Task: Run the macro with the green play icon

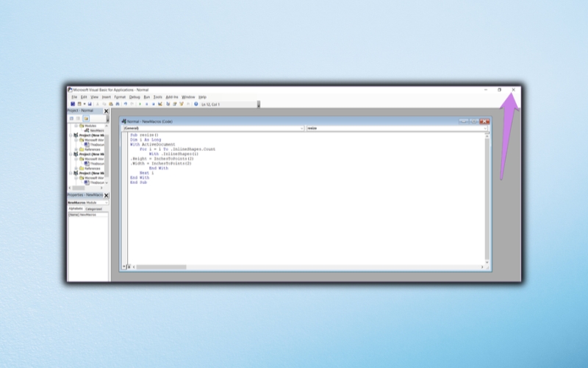Action: (x=140, y=104)
